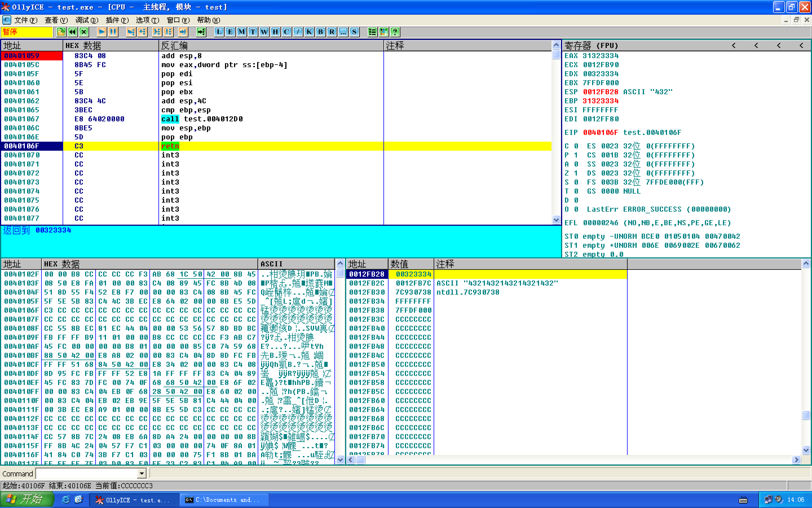
Task: Open References window with R button
Action: [332, 32]
